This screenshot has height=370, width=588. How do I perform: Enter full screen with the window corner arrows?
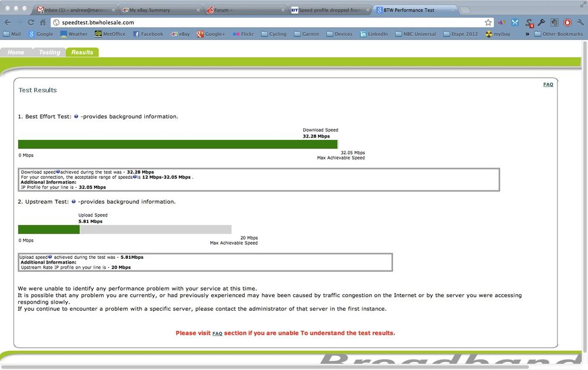(x=582, y=4)
